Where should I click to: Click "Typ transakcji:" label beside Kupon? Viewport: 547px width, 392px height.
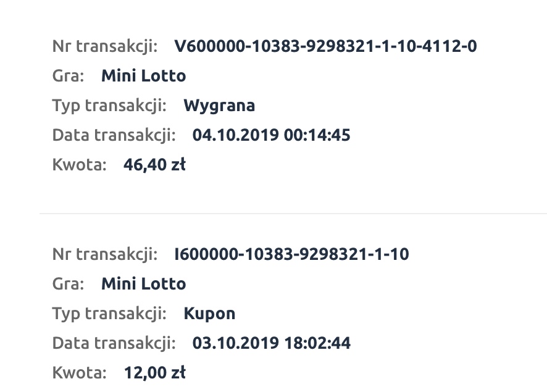(x=109, y=313)
